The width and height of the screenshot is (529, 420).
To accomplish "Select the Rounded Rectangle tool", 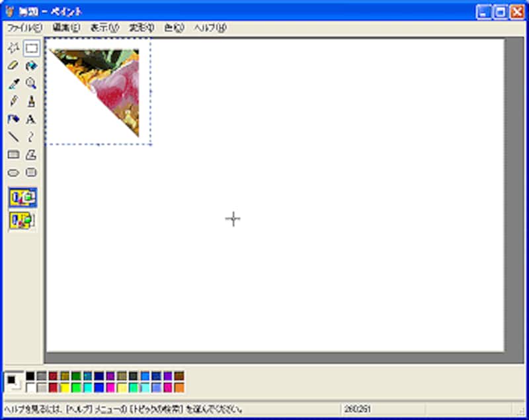I will [31, 173].
